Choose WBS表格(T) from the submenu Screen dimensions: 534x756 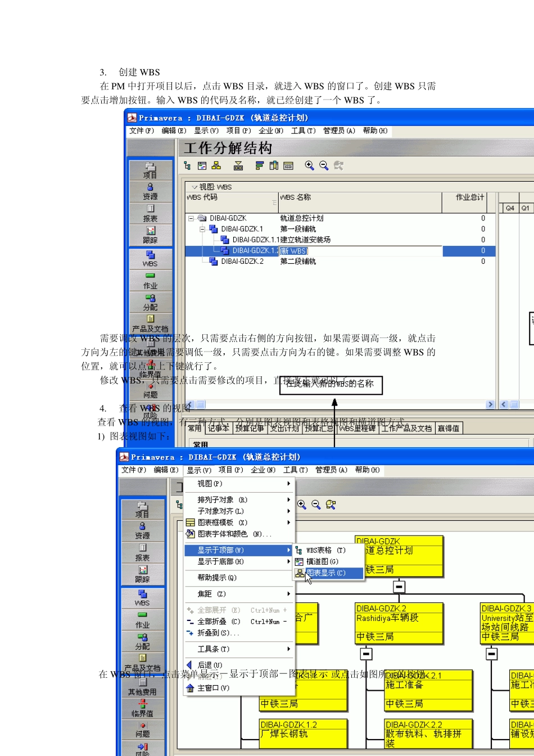coord(329,550)
